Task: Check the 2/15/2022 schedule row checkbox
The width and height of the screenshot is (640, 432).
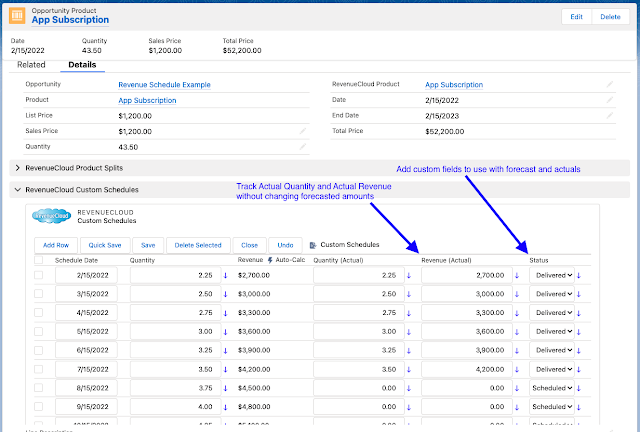Action: [x=38, y=275]
